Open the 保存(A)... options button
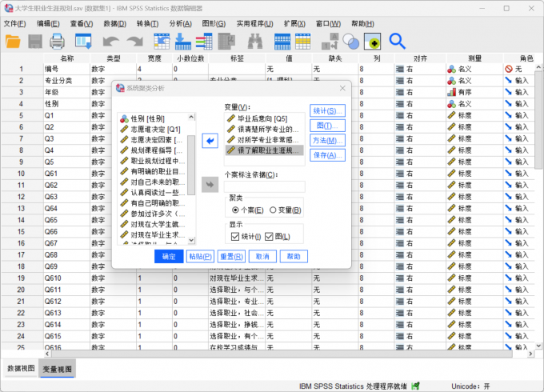Image resolution: width=544 pixels, height=392 pixels. 327,155
